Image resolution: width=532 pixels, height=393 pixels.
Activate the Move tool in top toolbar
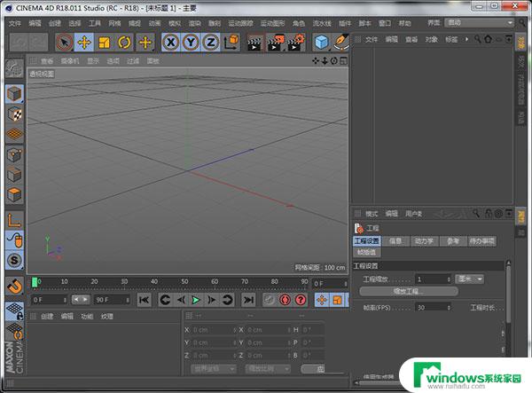tap(84, 43)
